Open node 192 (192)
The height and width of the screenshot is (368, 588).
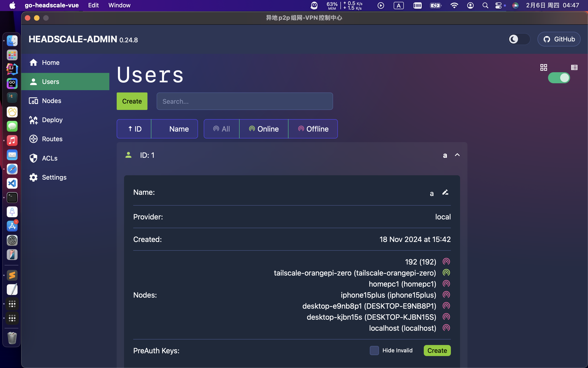coord(421,262)
